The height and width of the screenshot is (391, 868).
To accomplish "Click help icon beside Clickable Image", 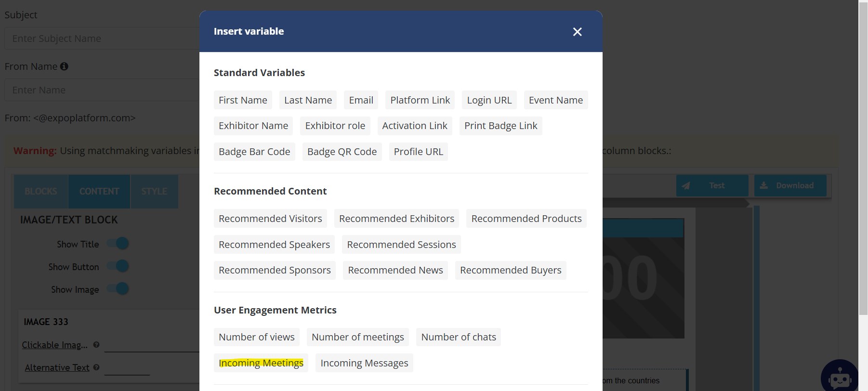I will (96, 345).
